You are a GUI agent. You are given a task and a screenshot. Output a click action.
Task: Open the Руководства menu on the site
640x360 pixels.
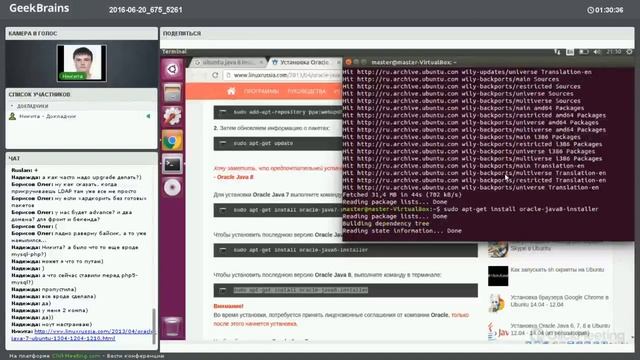pyautogui.click(x=307, y=91)
